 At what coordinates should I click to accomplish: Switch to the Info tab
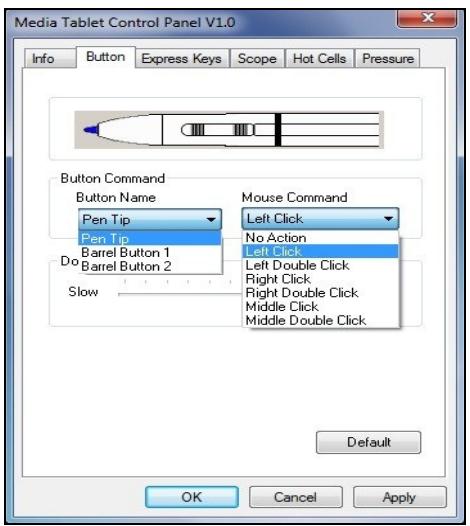click(50, 58)
